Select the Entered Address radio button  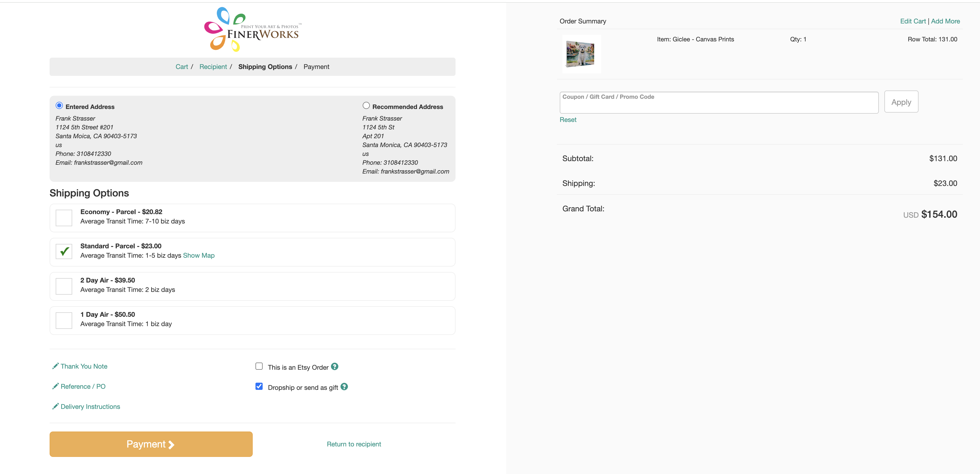point(59,105)
